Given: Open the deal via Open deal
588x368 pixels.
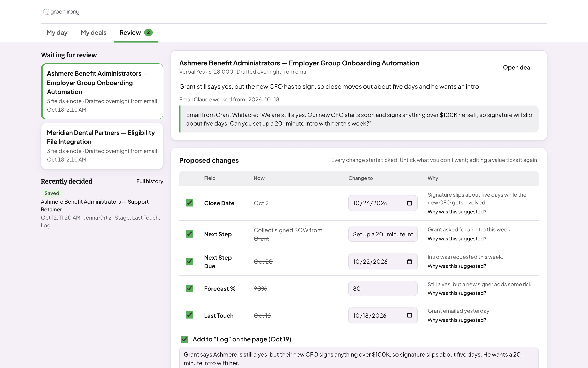Looking at the screenshot, I should (517, 67).
